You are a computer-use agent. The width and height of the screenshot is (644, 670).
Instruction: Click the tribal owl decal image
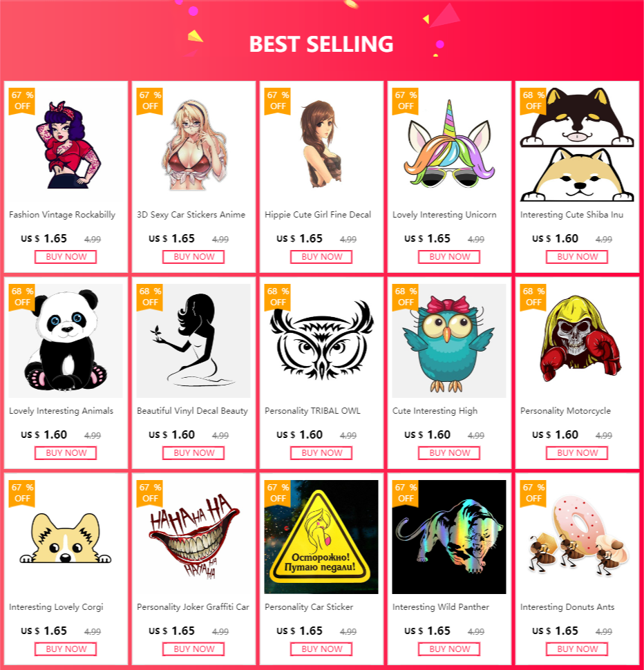(x=321, y=341)
